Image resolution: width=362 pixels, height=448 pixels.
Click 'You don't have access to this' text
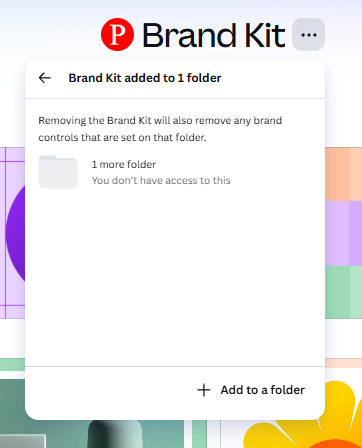point(161,180)
